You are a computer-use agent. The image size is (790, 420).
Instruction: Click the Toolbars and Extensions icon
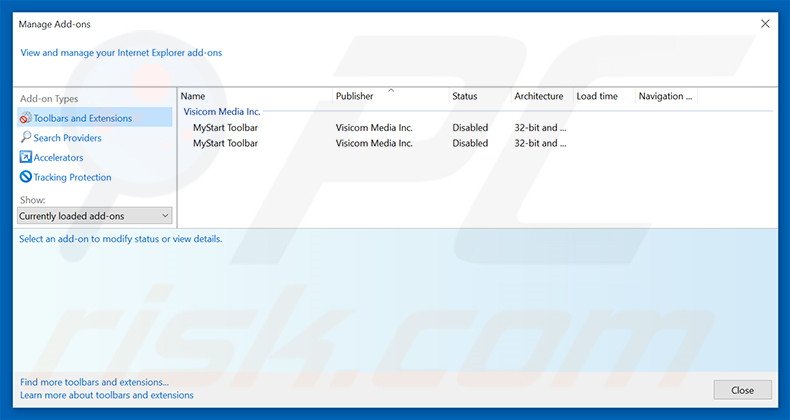click(25, 118)
